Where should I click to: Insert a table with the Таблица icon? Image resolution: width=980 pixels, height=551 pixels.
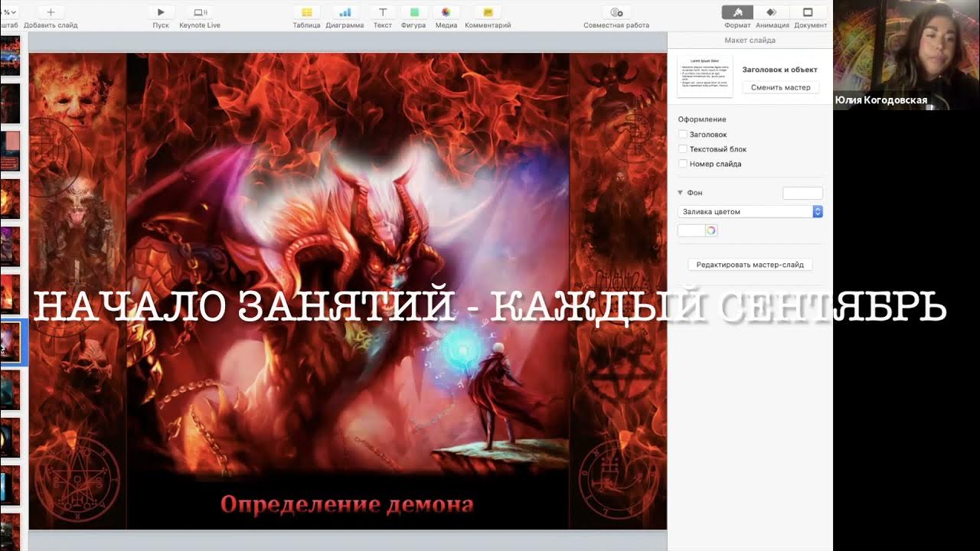tap(306, 12)
